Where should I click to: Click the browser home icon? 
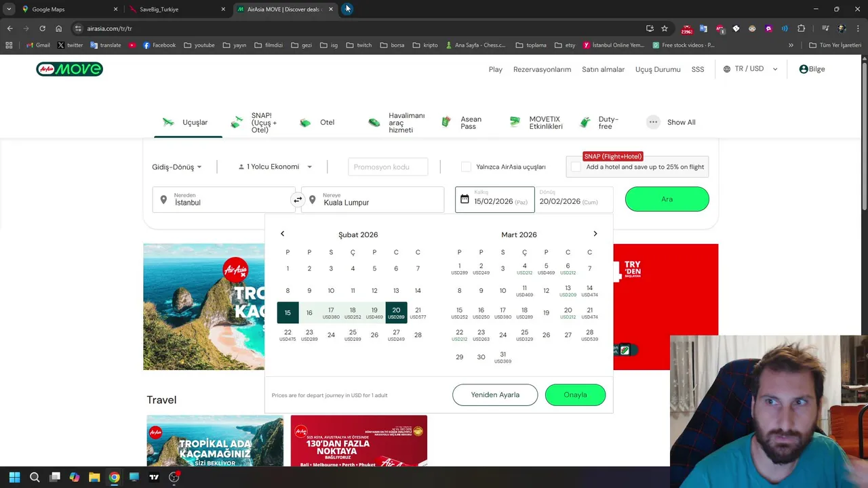[x=59, y=28]
